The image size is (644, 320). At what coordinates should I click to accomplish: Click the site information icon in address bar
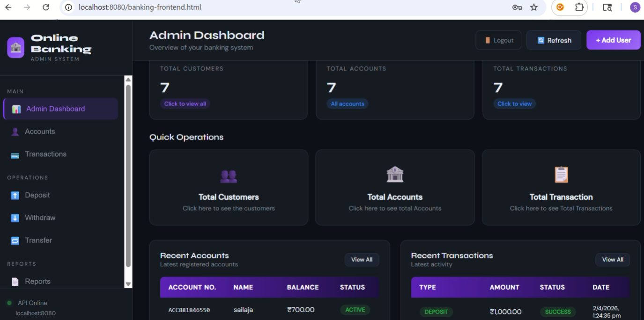click(x=69, y=7)
